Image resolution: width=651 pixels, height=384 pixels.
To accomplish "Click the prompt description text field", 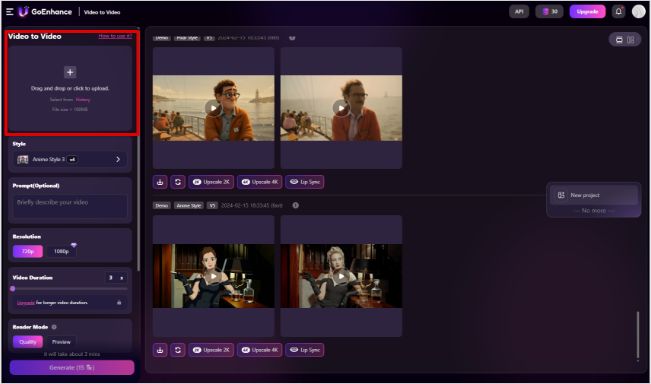I will click(70, 206).
